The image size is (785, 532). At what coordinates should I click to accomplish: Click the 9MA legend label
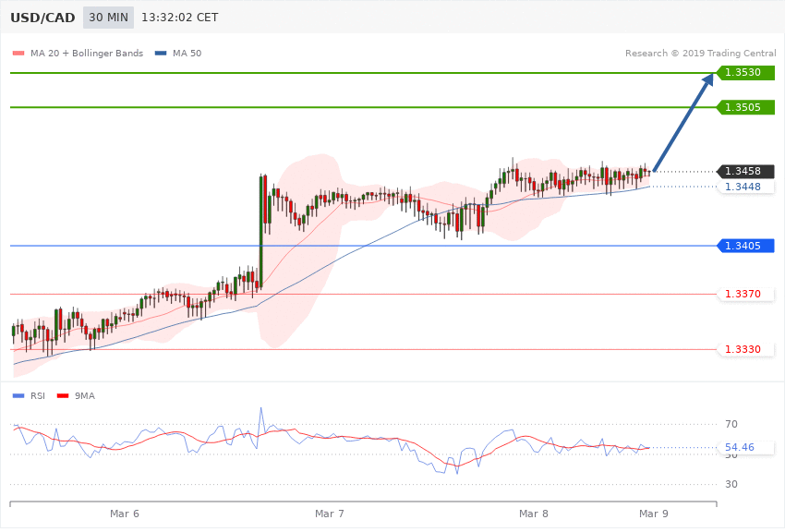[x=85, y=396]
